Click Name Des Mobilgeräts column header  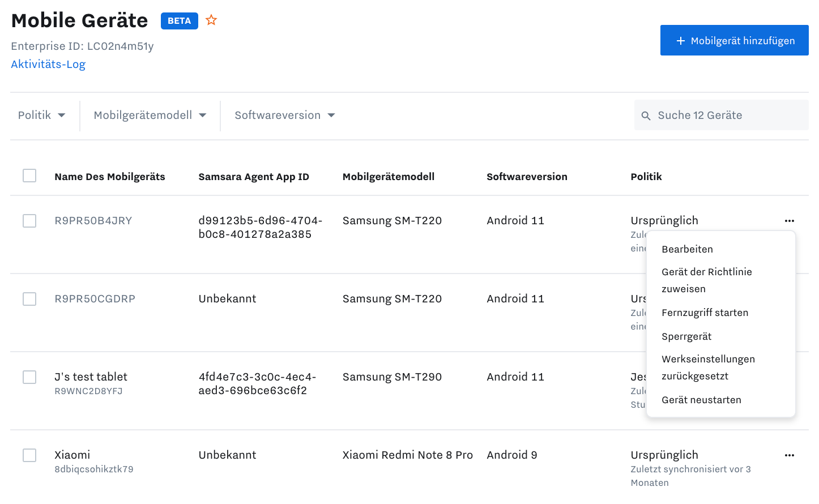pos(110,177)
